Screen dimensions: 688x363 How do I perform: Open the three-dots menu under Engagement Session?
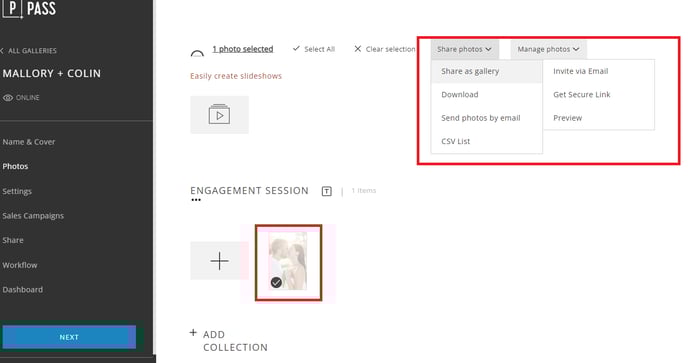click(196, 200)
